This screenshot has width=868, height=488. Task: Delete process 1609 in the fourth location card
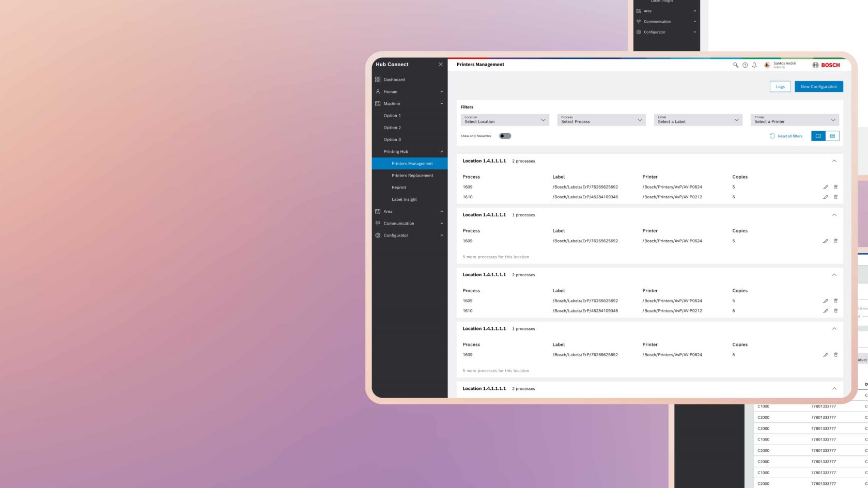point(836,355)
